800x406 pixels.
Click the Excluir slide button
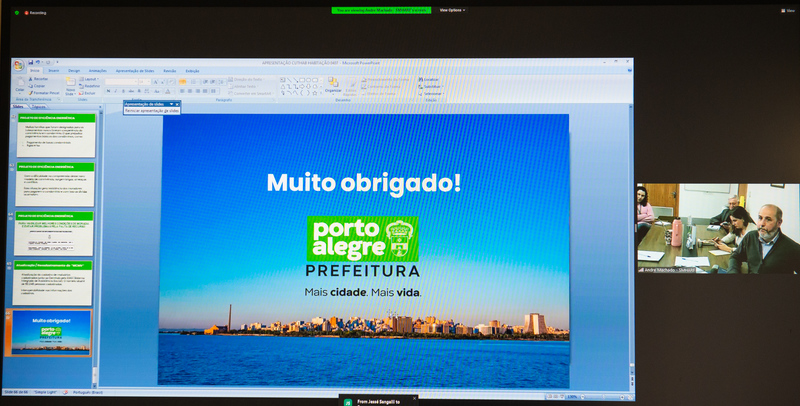coord(88,93)
